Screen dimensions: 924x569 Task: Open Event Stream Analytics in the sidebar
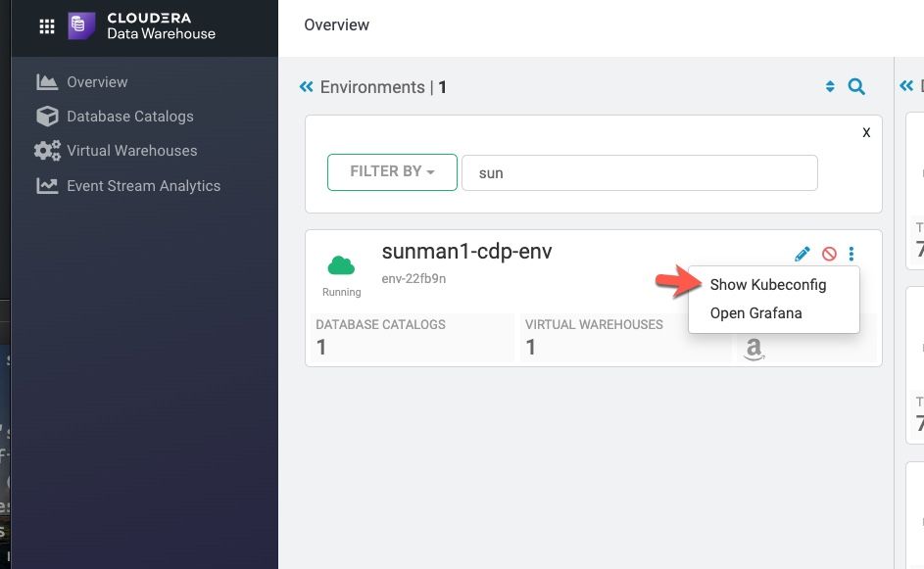pyautogui.click(x=144, y=185)
